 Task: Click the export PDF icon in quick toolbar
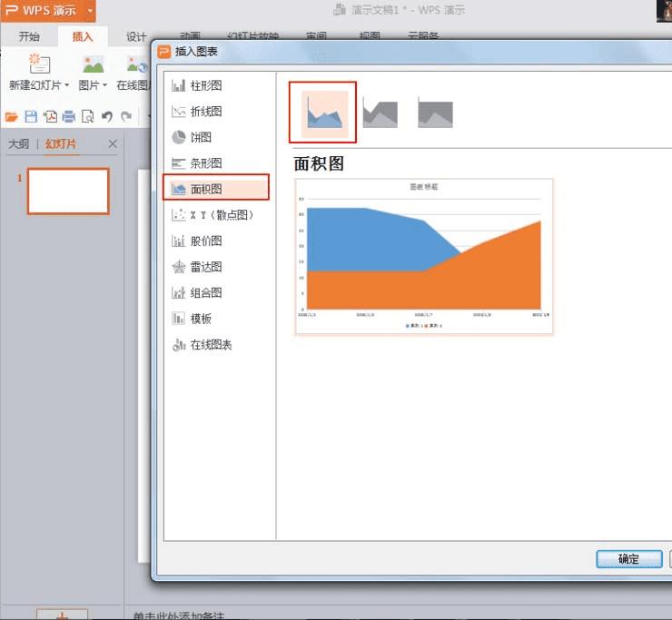(50, 116)
